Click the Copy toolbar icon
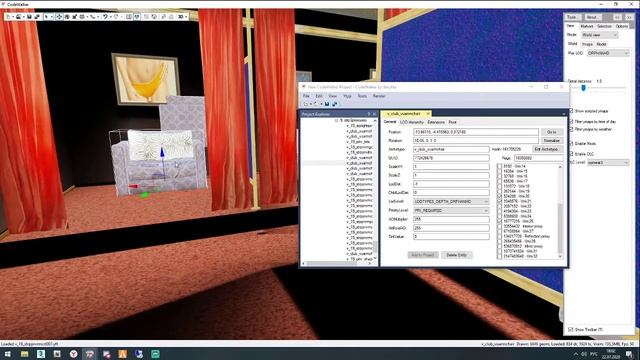This screenshot has height=360, width=640. pos(163,17)
